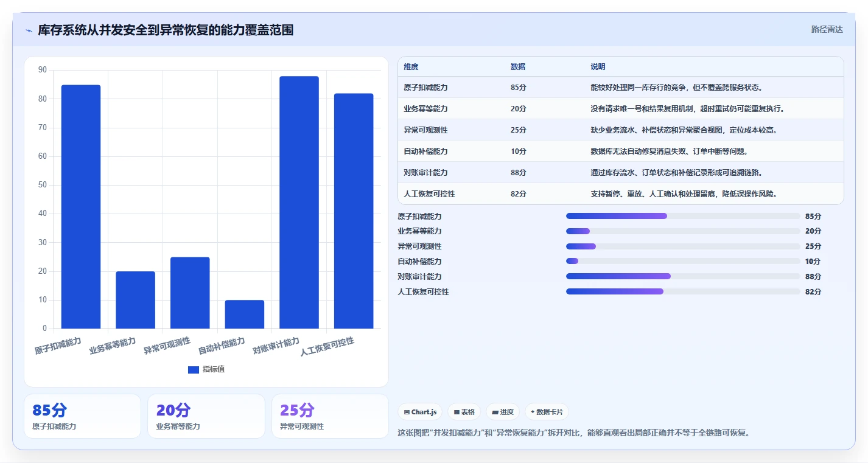Click the 88分 value beside progress bar
Viewport: 868px width, 463px height.
813,277
